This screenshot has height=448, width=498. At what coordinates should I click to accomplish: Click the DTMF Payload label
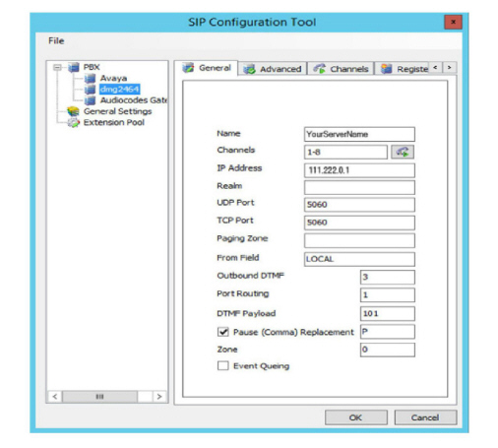click(x=246, y=313)
